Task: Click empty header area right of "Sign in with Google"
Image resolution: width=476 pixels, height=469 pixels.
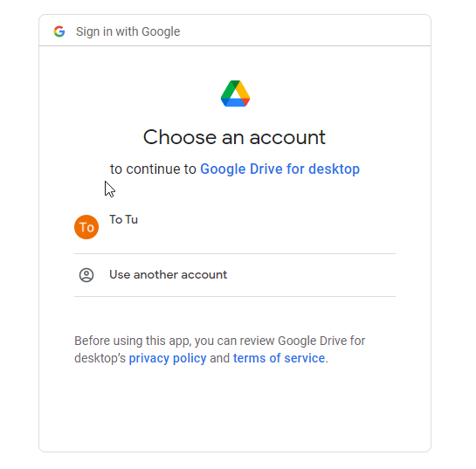Action: tap(305, 31)
